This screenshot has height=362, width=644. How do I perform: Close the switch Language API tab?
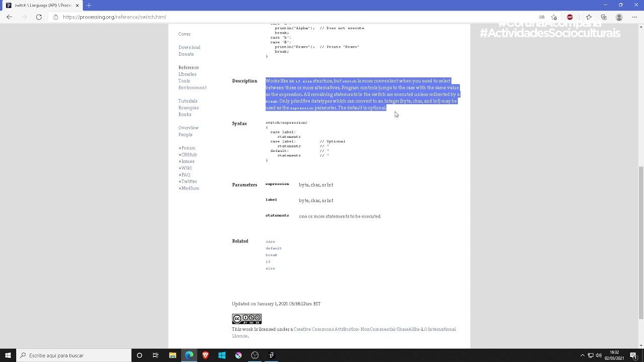click(77, 6)
